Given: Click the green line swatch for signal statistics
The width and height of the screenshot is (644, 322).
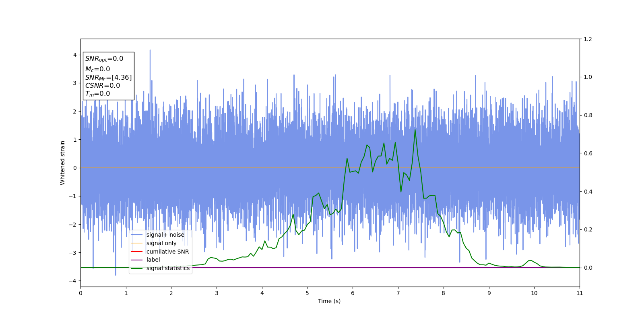Looking at the screenshot, I should 137,268.
